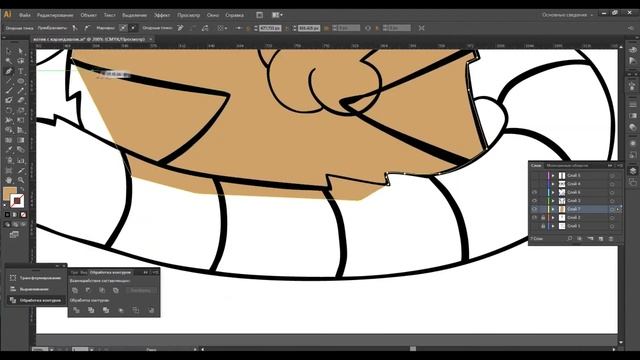
Task: Open the Эффект menu
Action: tap(162, 15)
